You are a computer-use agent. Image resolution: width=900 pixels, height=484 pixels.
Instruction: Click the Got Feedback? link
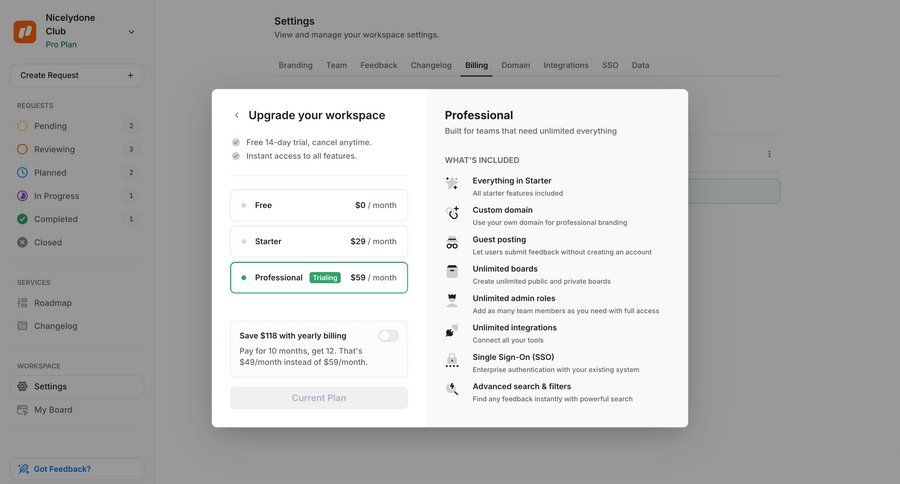62,469
